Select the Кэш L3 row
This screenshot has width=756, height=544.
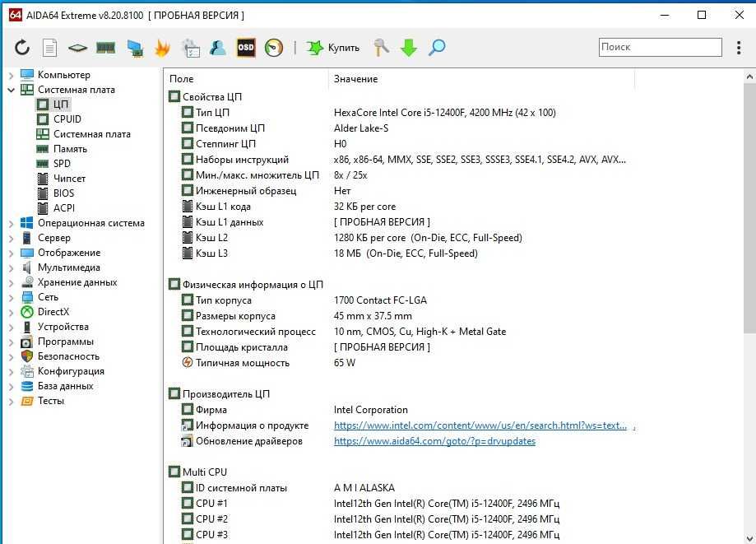[330, 253]
